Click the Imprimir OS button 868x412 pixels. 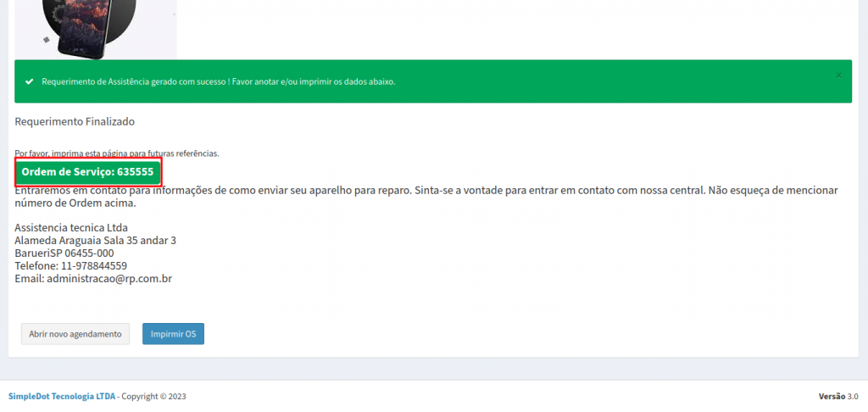pos(173,334)
